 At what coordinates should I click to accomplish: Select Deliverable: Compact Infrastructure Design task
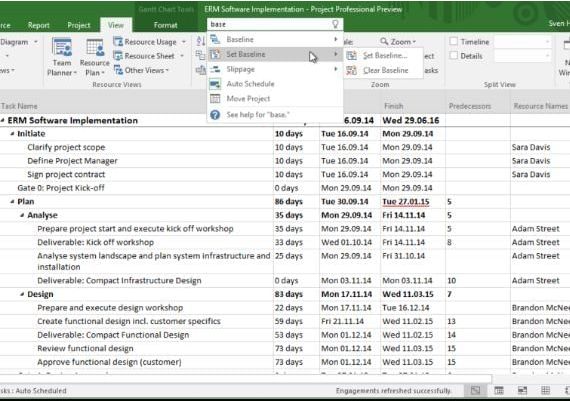coord(119,281)
